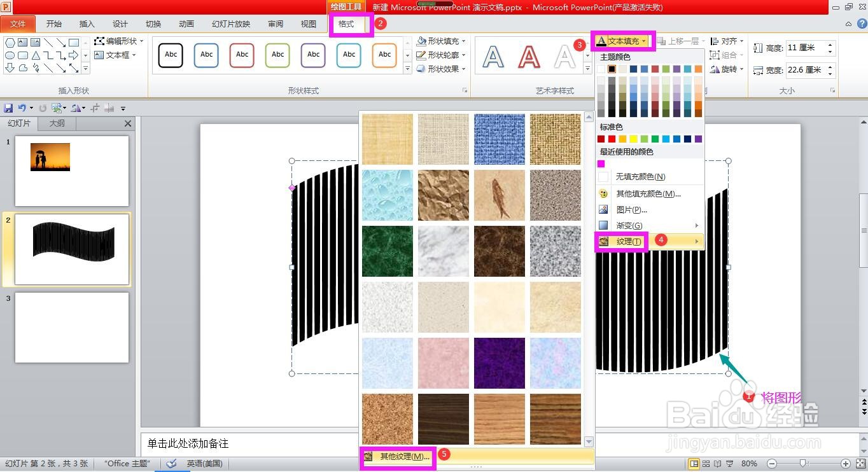Expand the Gradient (渐变) submenu
The image size is (868, 472).
(x=649, y=225)
